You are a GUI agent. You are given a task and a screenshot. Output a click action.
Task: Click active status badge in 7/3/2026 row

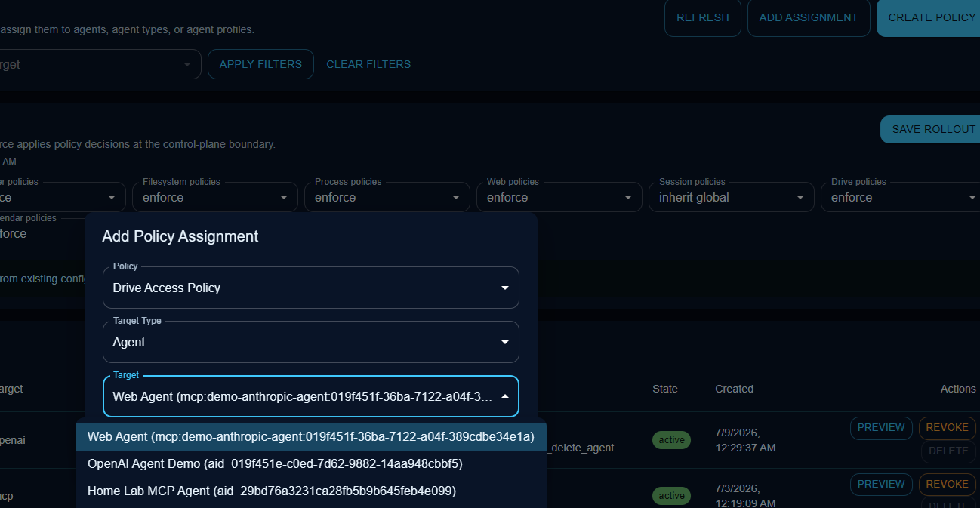point(671,496)
